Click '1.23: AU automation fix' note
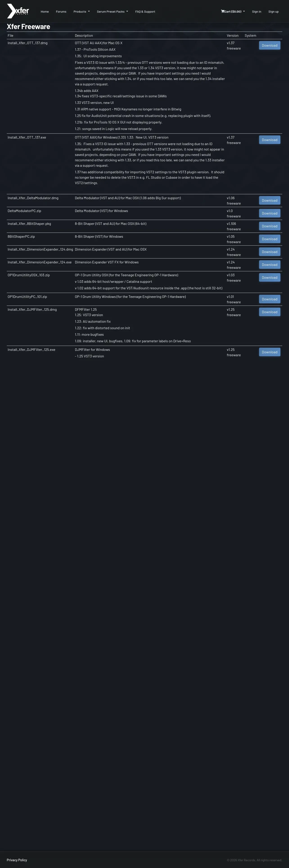 click(93, 322)
